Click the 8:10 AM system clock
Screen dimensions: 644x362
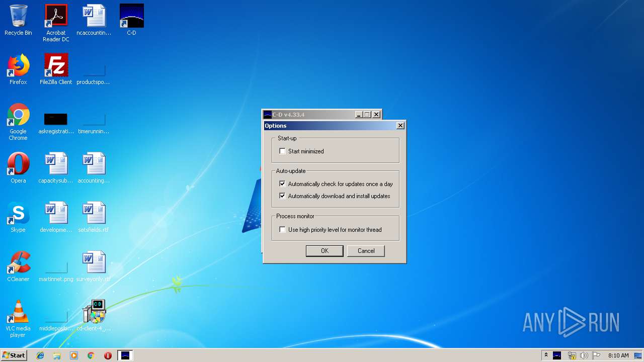point(618,355)
